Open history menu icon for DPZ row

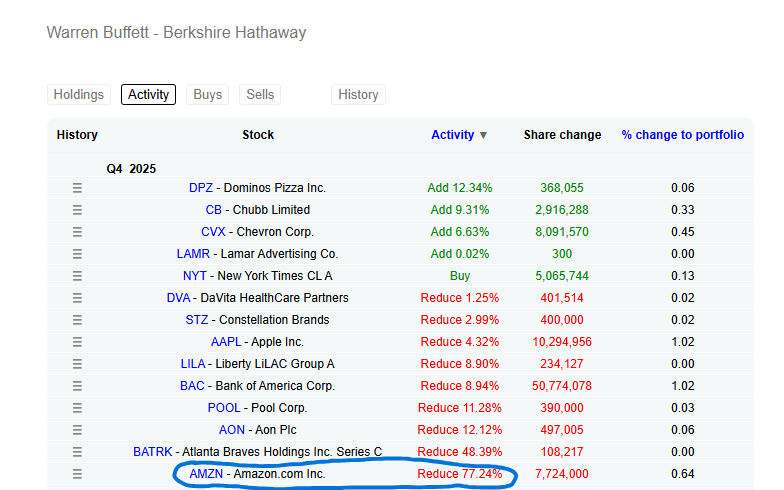pyautogui.click(x=77, y=188)
